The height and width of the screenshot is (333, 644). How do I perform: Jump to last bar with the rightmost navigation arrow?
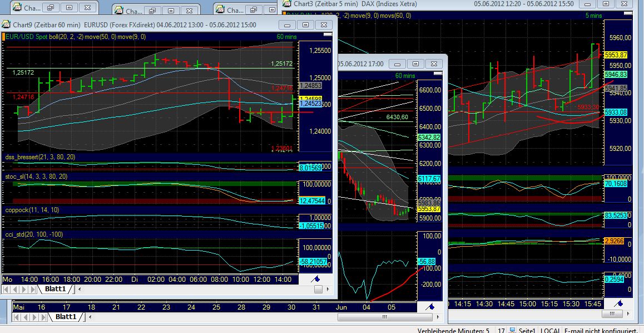coord(32,289)
